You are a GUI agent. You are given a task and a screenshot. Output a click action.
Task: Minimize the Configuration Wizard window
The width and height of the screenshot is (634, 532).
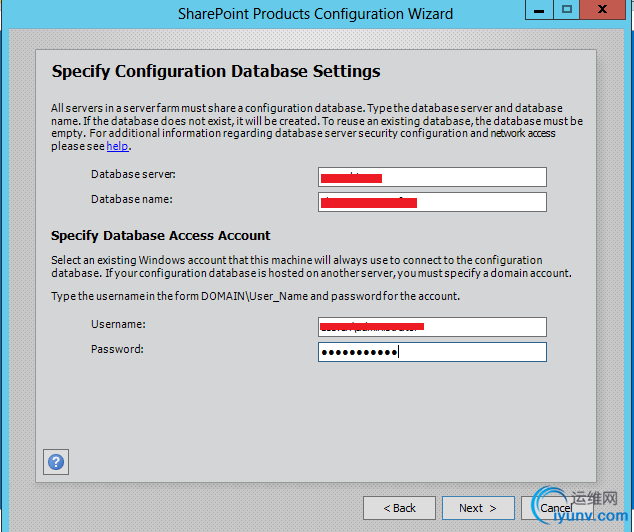[x=539, y=9]
